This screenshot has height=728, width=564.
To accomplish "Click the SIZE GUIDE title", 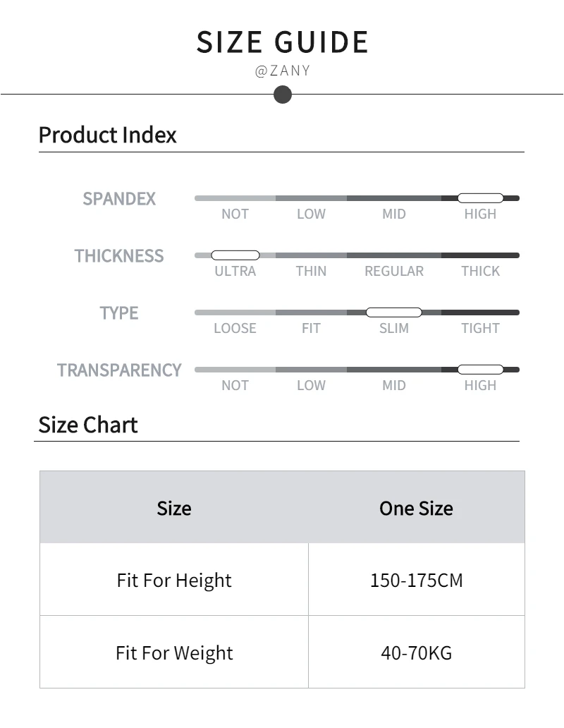I will click(x=282, y=42).
